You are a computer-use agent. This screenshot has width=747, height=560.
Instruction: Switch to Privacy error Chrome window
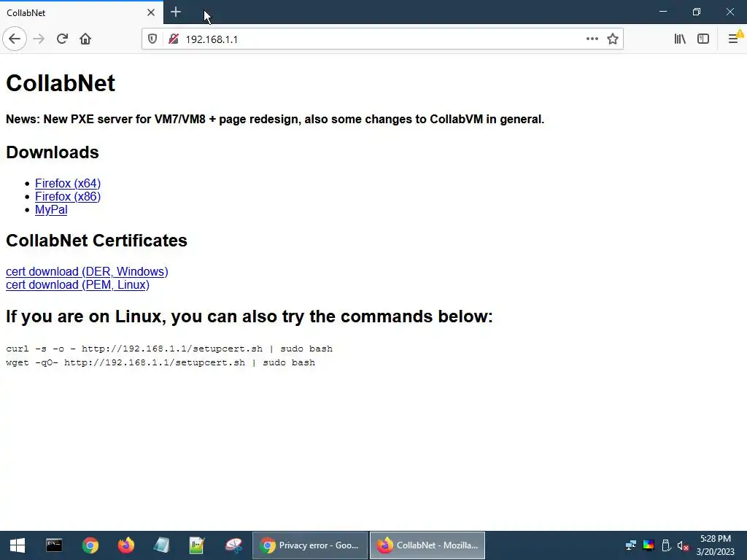point(310,545)
